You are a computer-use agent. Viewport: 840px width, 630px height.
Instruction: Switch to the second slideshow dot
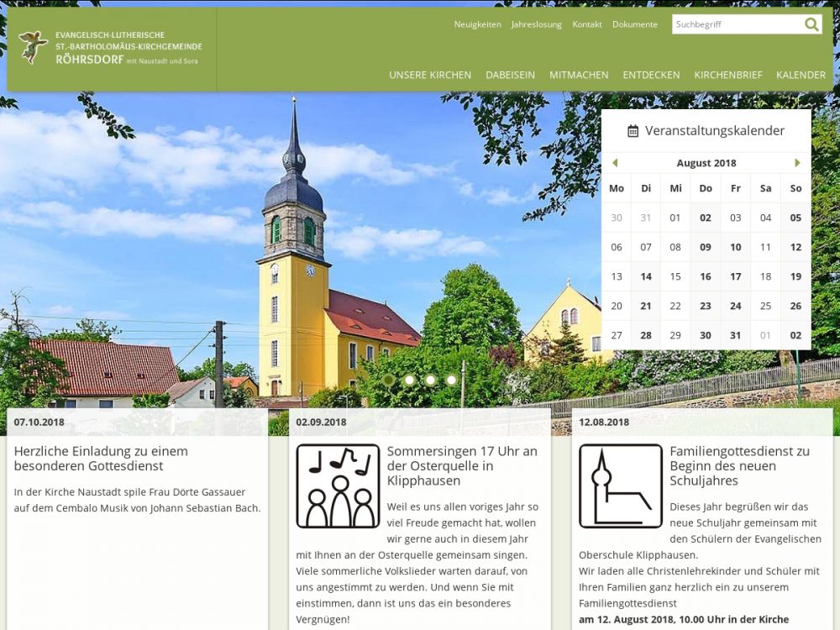tap(409, 380)
